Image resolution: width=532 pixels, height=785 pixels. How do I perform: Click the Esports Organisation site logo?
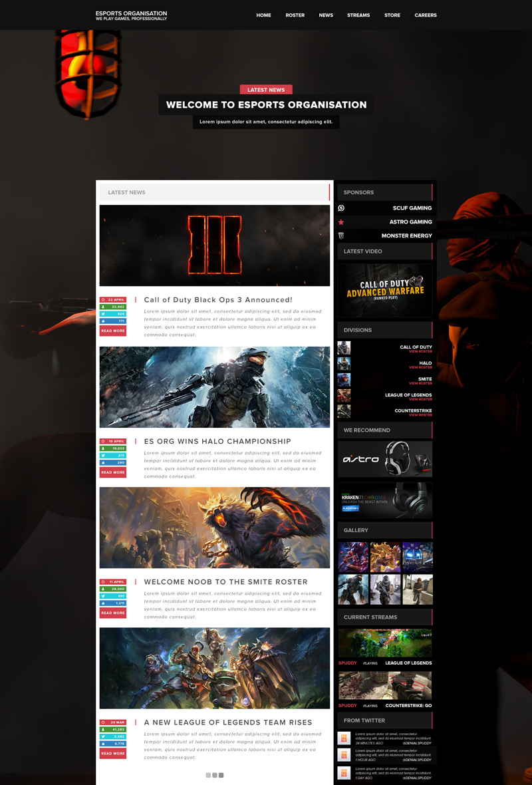coord(132,15)
